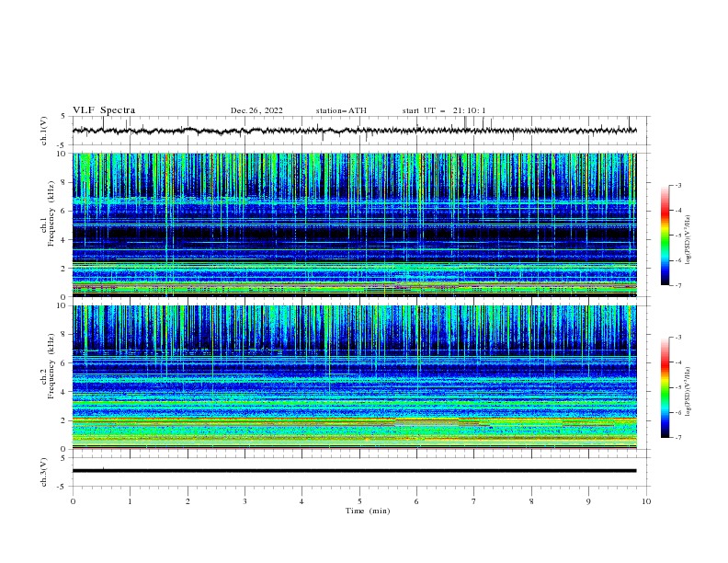
Task: Click the ch.2 spectrogram color scale bar
Action: [665, 387]
